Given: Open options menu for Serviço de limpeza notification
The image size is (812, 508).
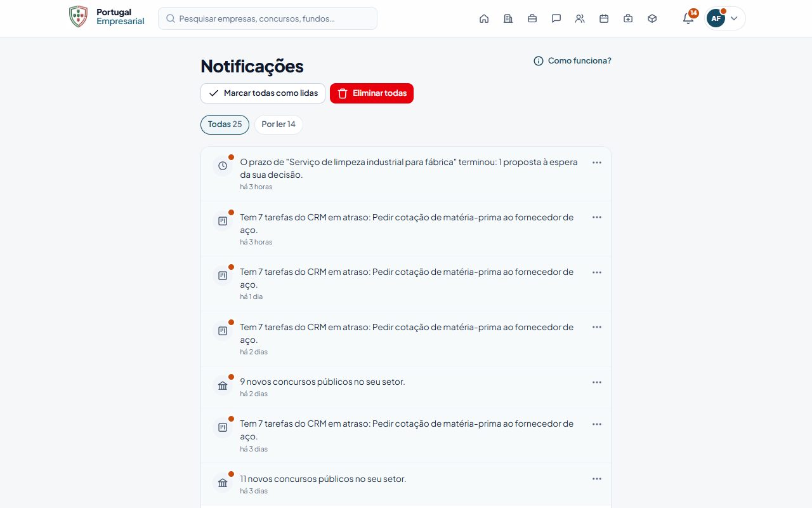Looking at the screenshot, I should click(x=597, y=163).
